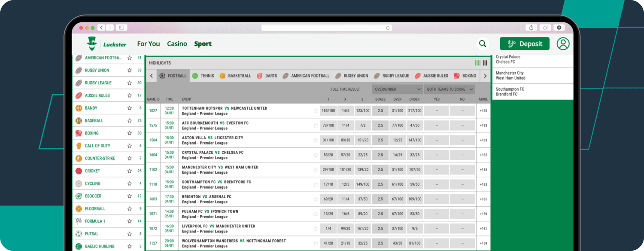Bet 161/20 on Manchester United win
Viewport: 644px width, 251px height.
coord(363,229)
